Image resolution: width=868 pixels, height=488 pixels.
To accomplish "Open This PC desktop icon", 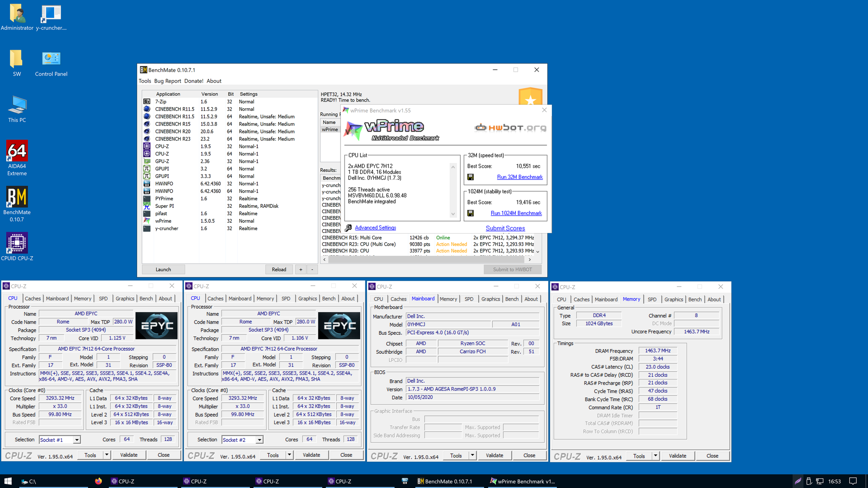I will coord(17,109).
